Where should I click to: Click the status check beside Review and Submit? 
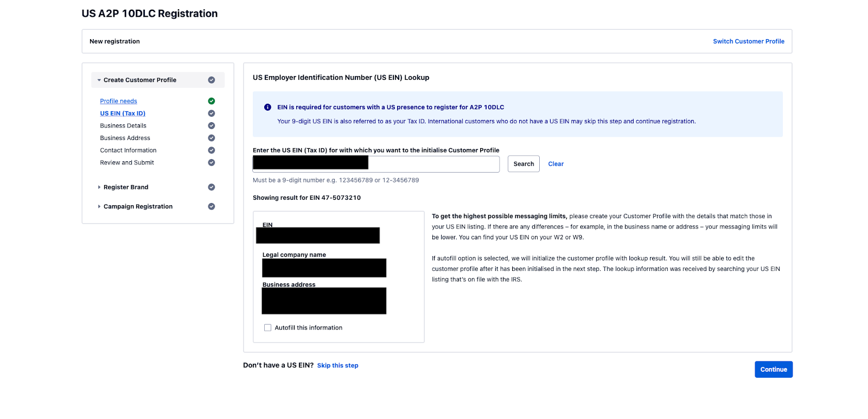[212, 163]
